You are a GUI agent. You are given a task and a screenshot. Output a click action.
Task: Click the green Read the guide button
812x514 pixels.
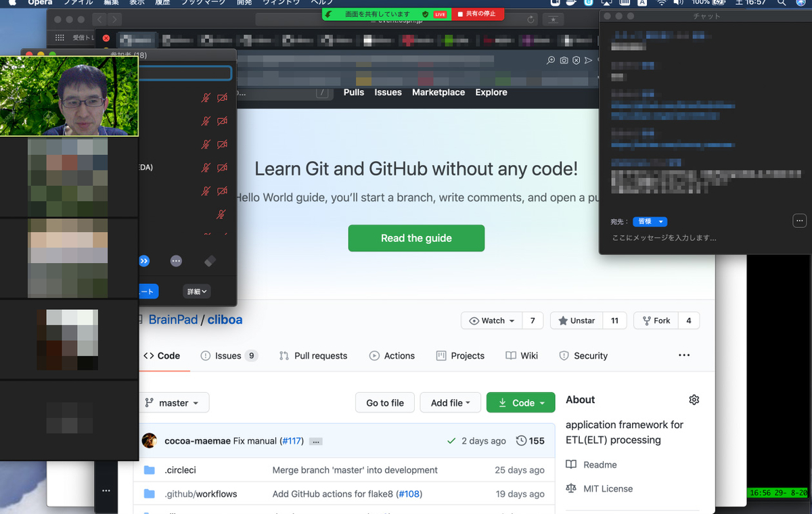coord(416,238)
